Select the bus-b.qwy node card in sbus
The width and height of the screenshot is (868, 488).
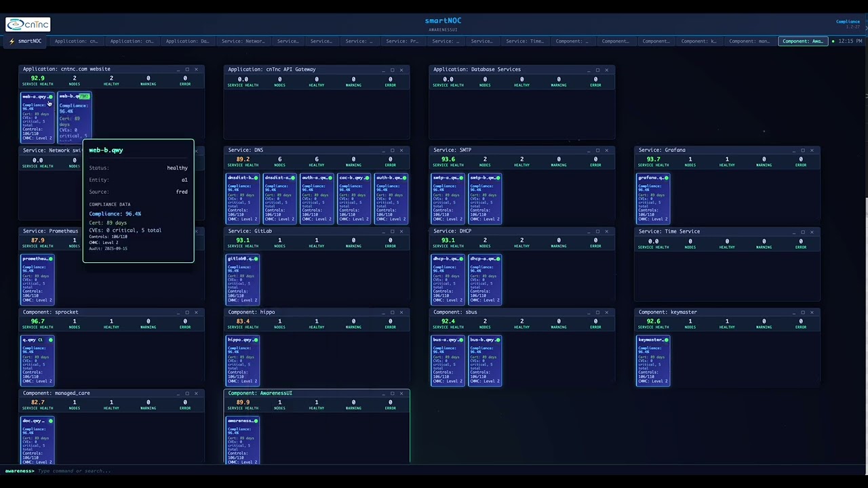tap(485, 361)
